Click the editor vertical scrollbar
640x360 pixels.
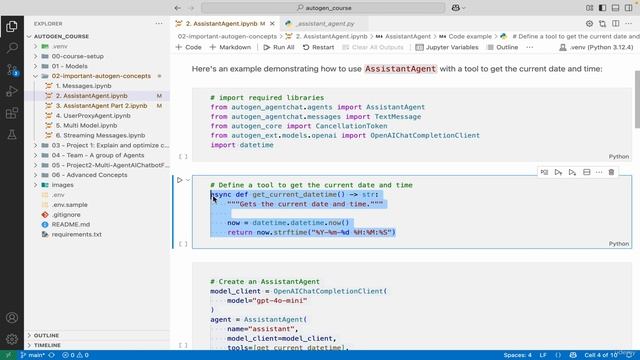pyautogui.click(x=637, y=99)
